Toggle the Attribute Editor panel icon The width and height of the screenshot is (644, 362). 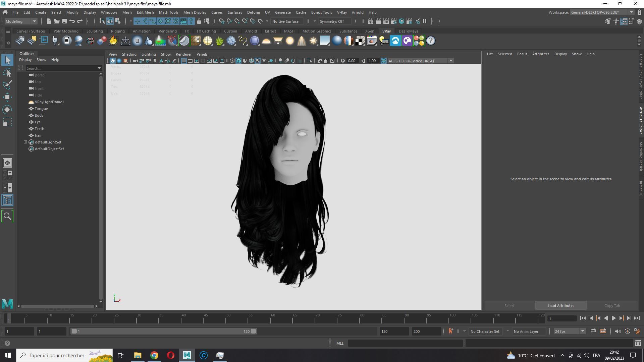point(624,21)
